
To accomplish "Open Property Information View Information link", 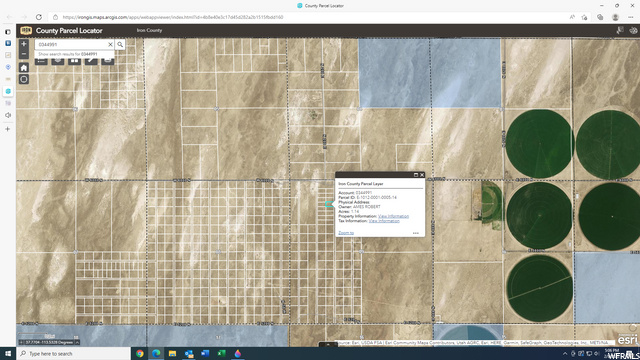I will [x=393, y=216].
